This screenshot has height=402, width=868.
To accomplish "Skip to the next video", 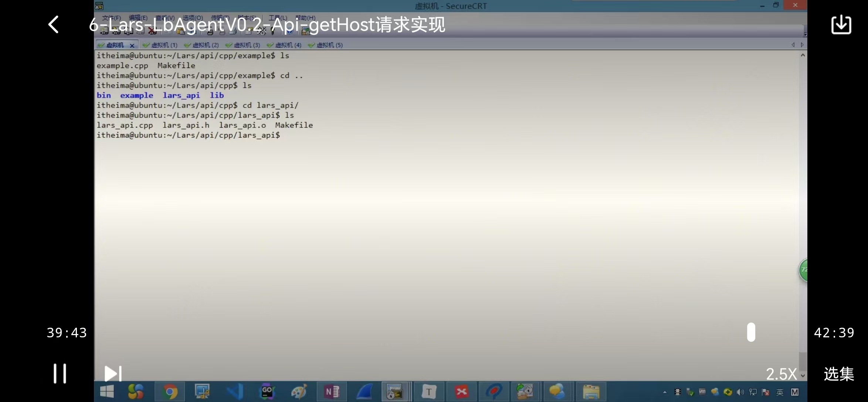I will [x=113, y=374].
